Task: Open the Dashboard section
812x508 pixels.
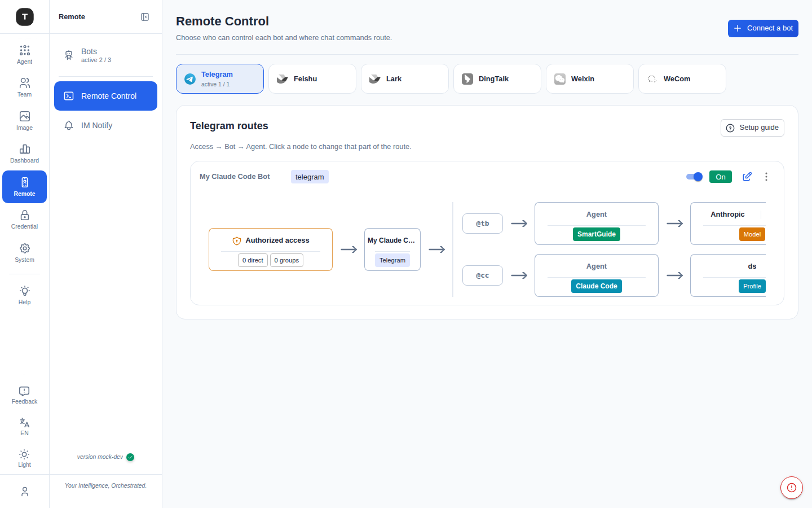Action: [x=24, y=154]
